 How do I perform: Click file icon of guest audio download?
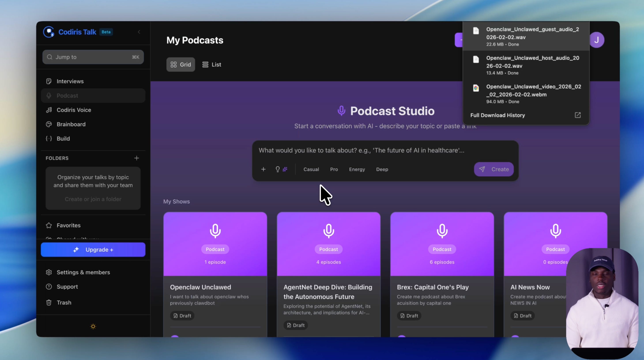click(x=476, y=30)
